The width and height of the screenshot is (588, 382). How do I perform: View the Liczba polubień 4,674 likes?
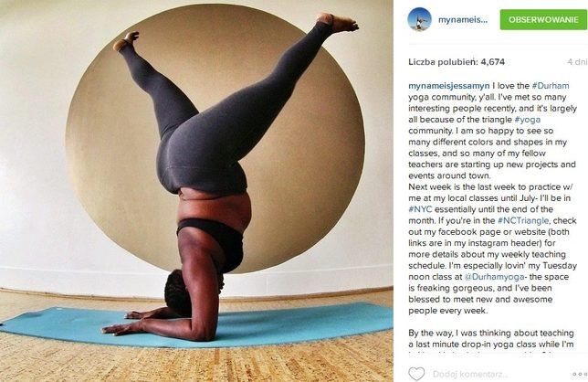point(457,62)
